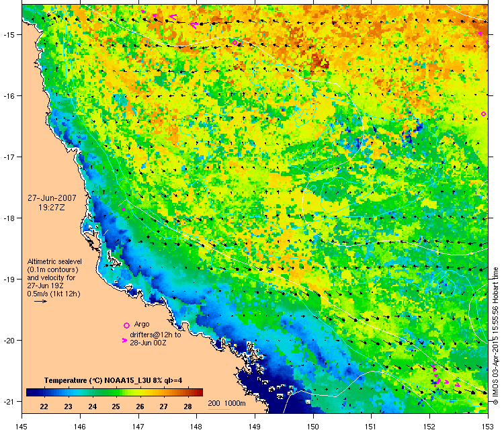Click the drifters@12h legend text
This screenshot has height=430, width=504.
(x=155, y=339)
